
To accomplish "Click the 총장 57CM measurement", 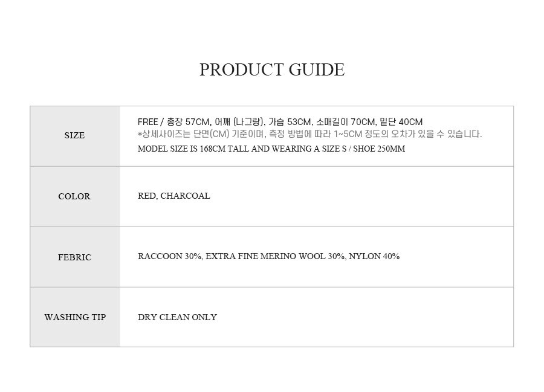I will 188,122.
